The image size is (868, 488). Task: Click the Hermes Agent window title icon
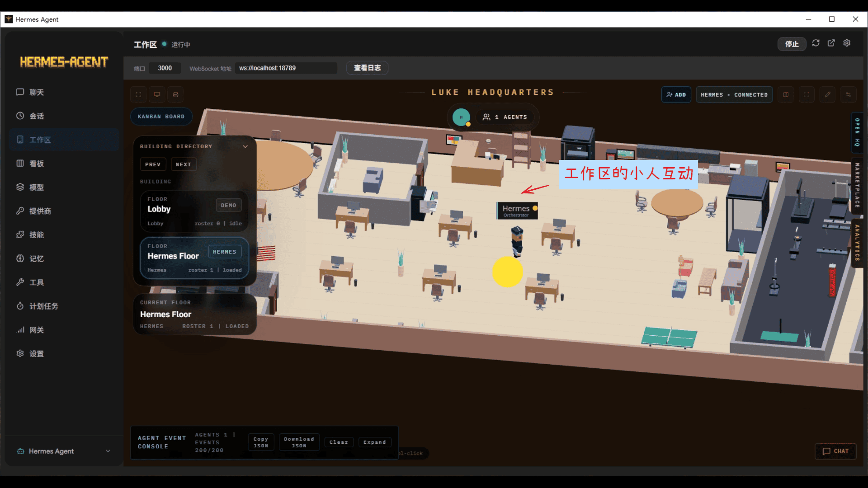coord(9,19)
